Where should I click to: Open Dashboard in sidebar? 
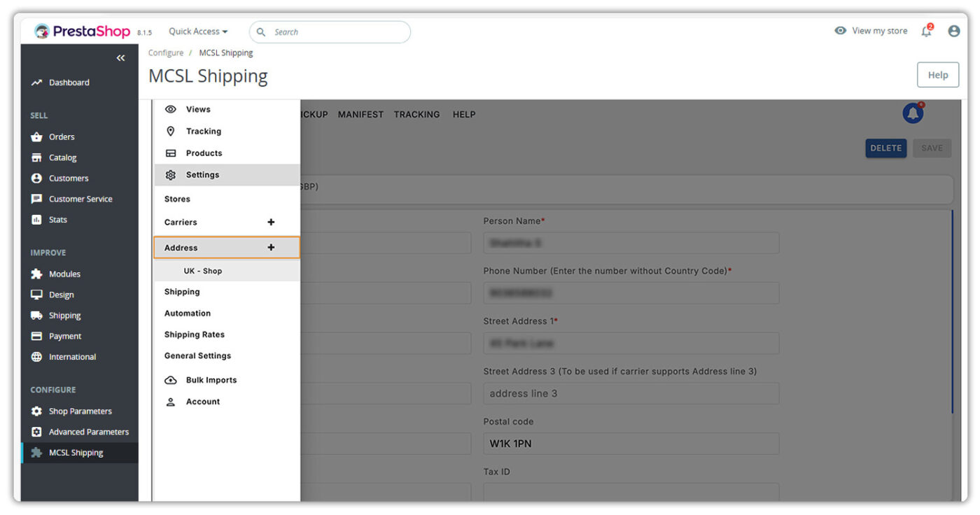pyautogui.click(x=69, y=83)
